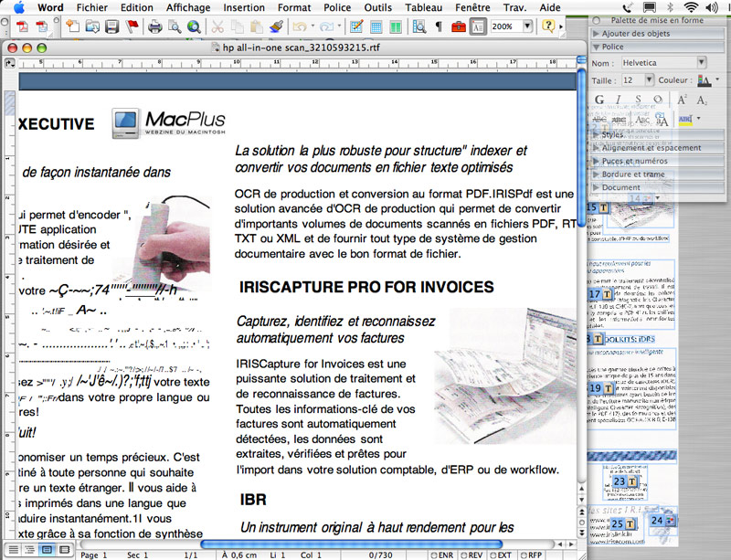Click the Document Map magnifier icon
Image resolution: width=731 pixels, height=560 pixels.
[419, 26]
